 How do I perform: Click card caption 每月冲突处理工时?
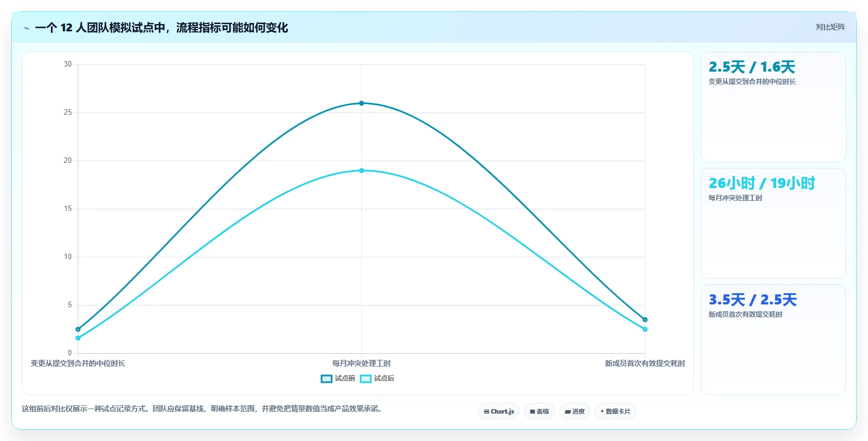click(735, 198)
